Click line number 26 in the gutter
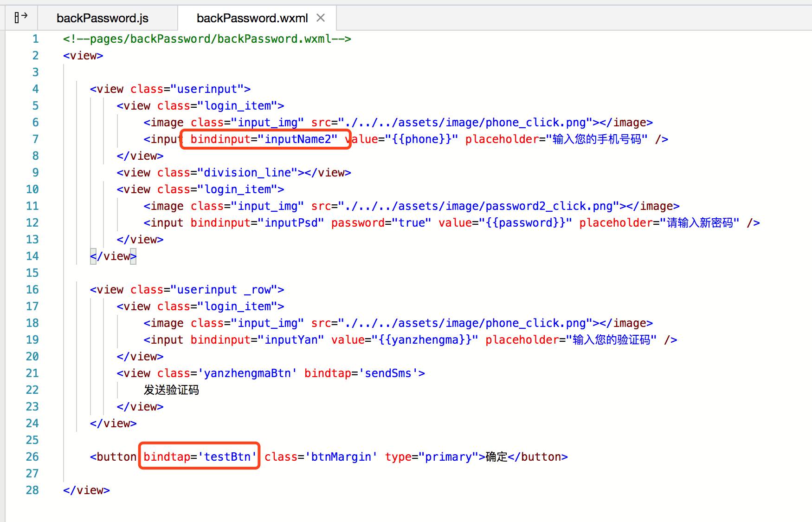 32,457
